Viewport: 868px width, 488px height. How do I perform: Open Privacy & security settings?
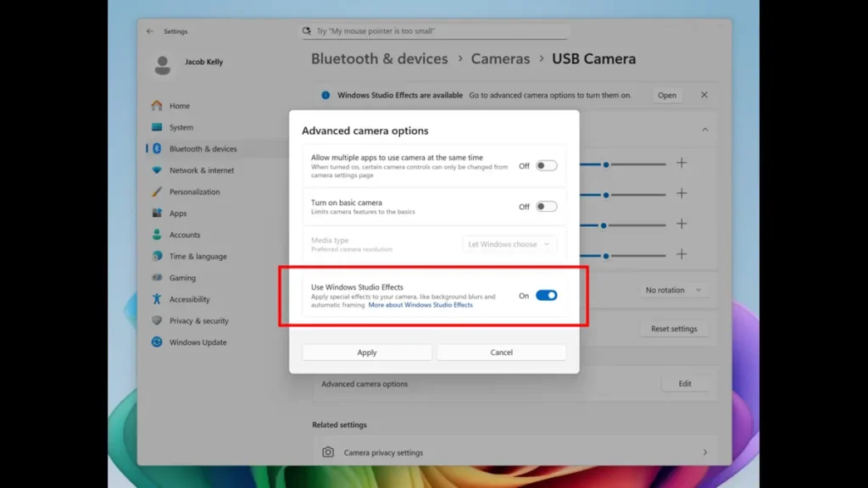coord(198,321)
